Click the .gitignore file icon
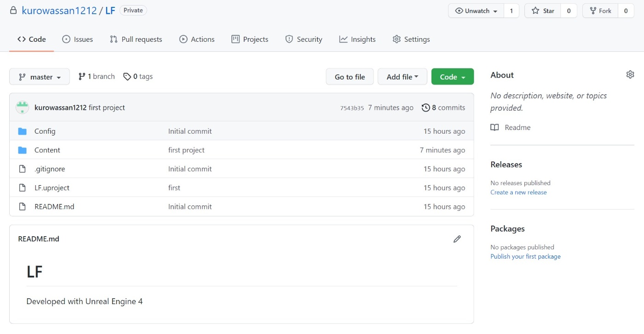The height and width of the screenshot is (334, 644). click(x=22, y=169)
